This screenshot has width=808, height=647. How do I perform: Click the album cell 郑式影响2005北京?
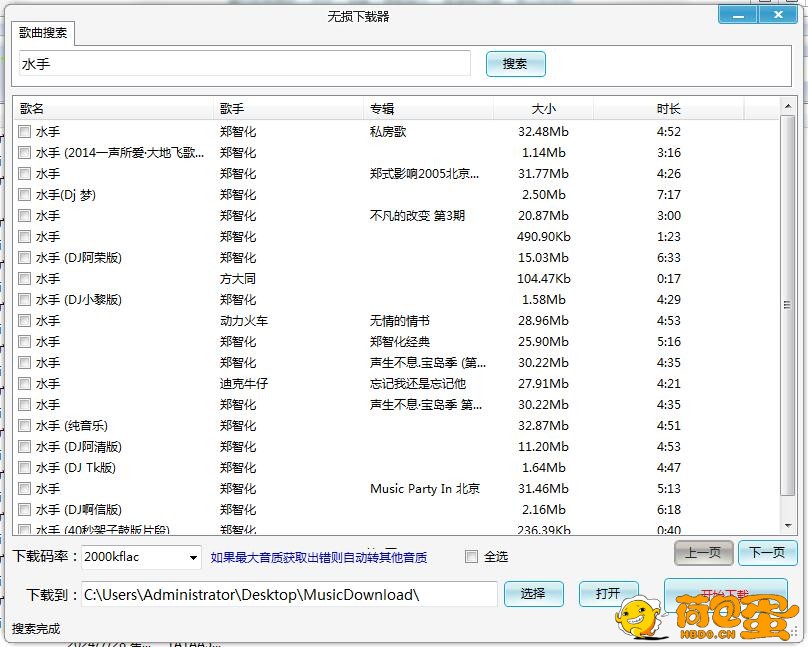point(424,174)
